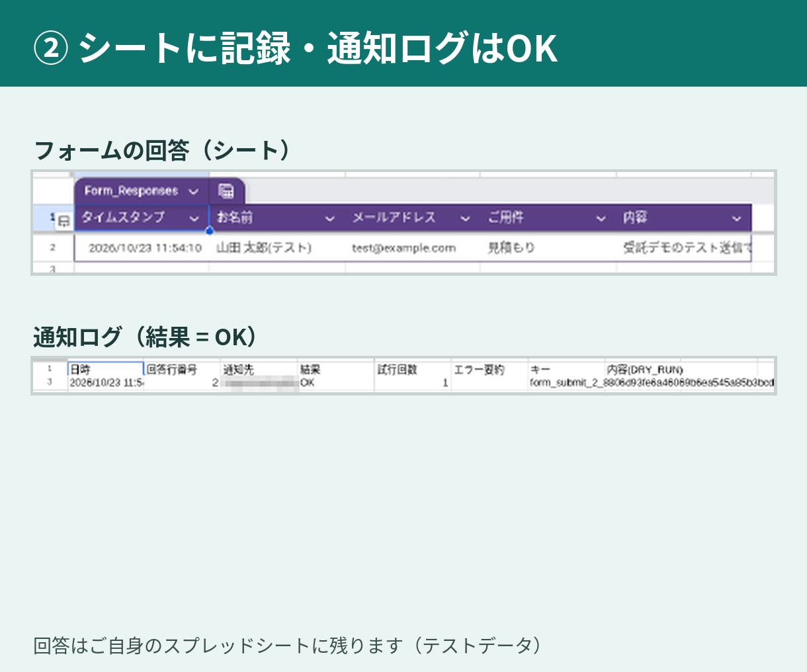The width and height of the screenshot is (807, 672).
Task: Select the タイムスタンプ header cell
Action: [x=142, y=218]
